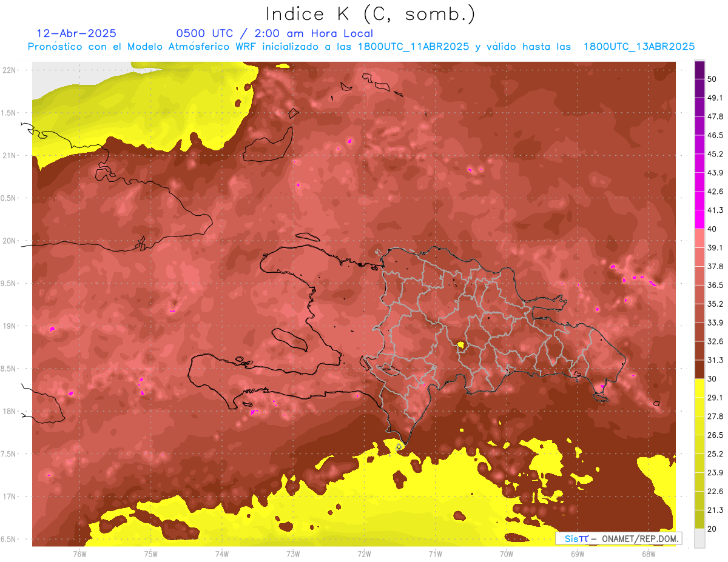Click the "73W" longitude label
Screen dimensions: 728x562
tap(293, 554)
